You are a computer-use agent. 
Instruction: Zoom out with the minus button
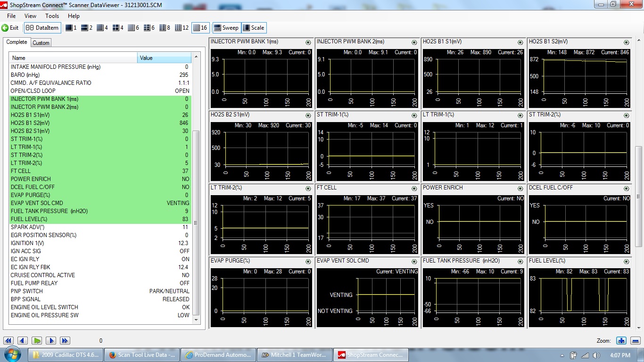pos(636,340)
